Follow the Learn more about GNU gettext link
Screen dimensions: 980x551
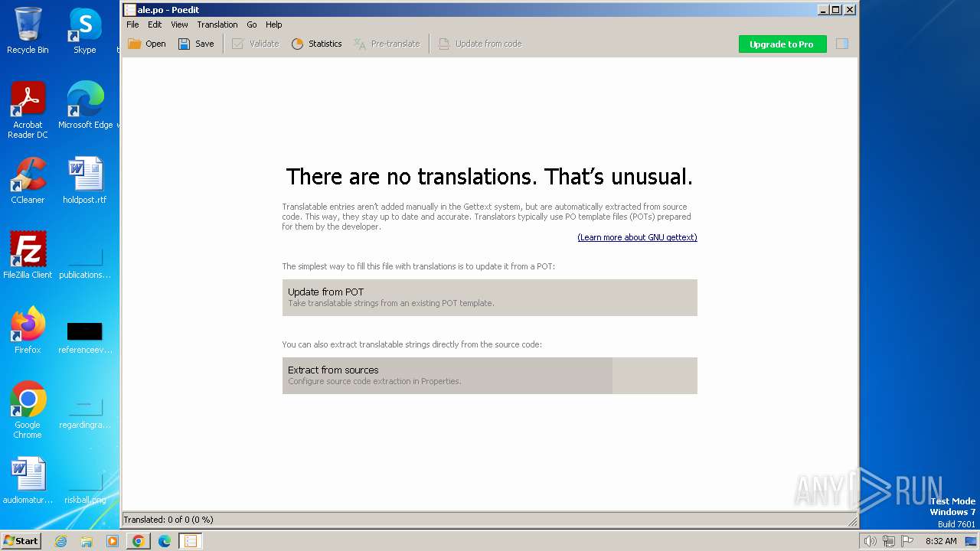point(637,237)
